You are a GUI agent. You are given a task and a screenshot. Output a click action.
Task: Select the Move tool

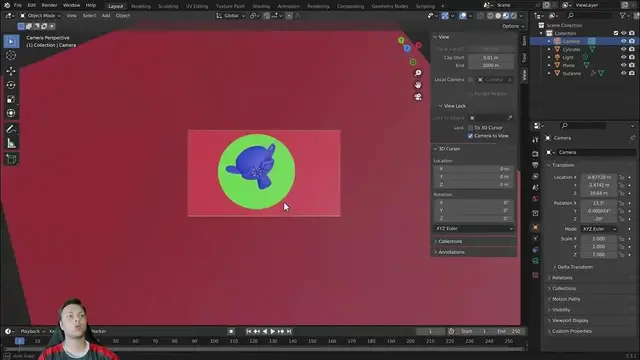[11, 71]
